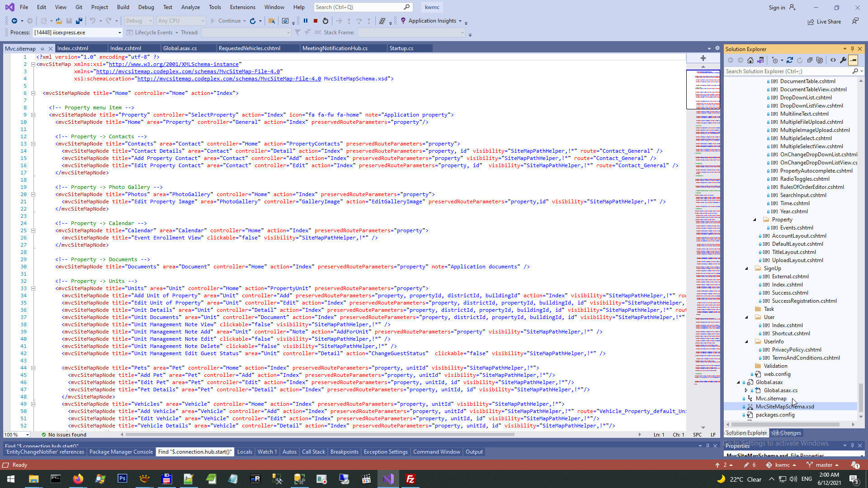This screenshot has height=488, width=868.
Task: Collapse the SignUp folder in tree
Action: coord(747,268)
